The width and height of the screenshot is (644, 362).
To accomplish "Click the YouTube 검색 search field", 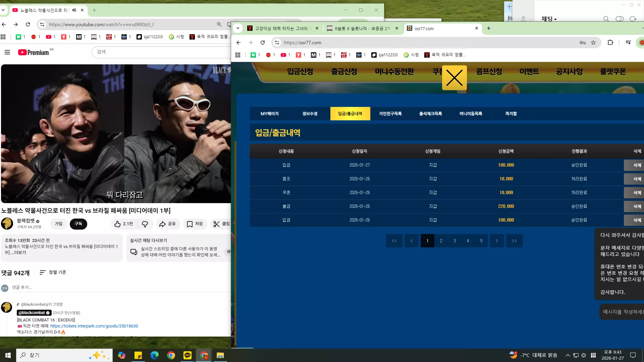I will coord(161,52).
